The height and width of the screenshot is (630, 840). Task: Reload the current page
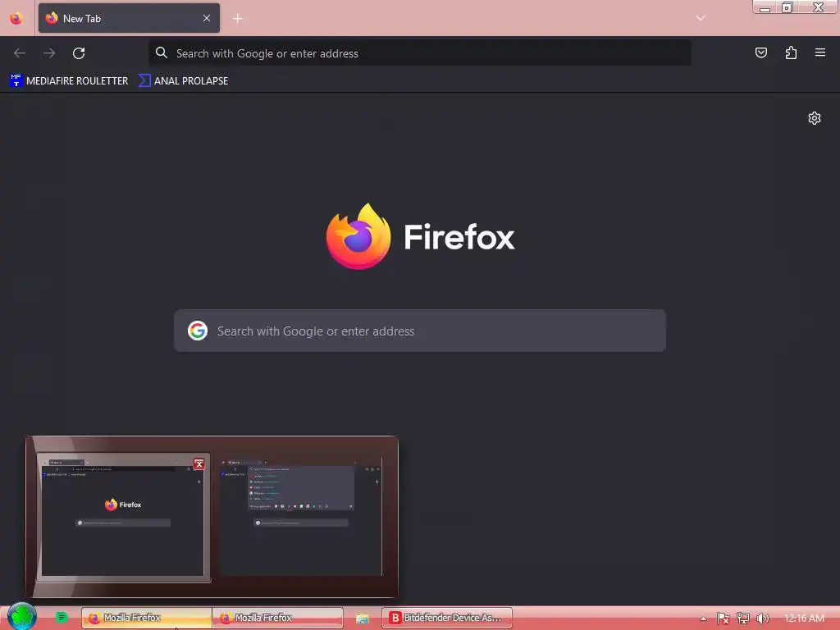(x=79, y=53)
